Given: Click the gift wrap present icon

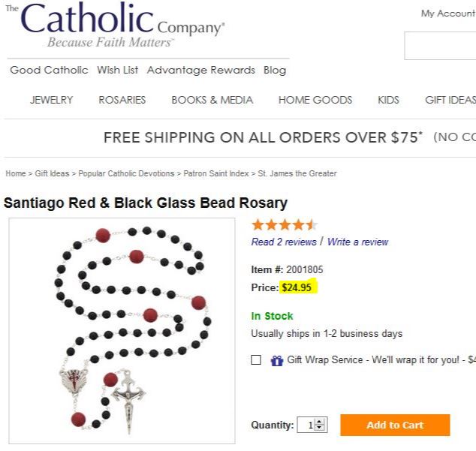Looking at the screenshot, I should [x=277, y=361].
